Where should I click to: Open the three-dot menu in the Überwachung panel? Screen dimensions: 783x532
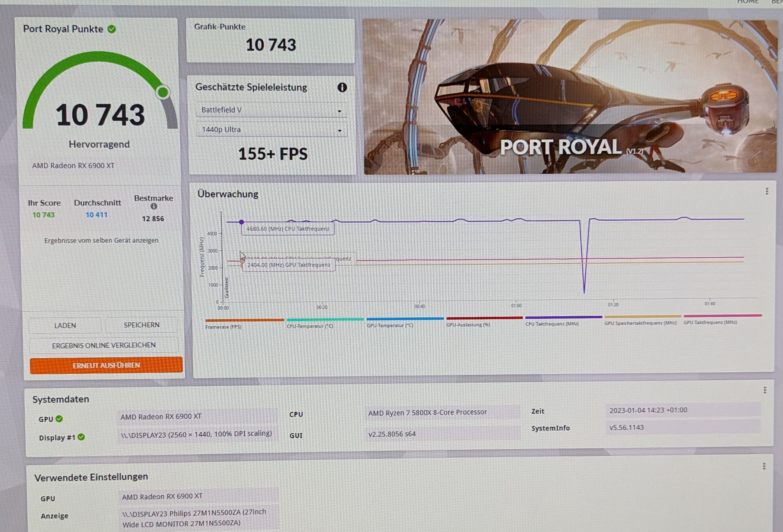pos(767,191)
